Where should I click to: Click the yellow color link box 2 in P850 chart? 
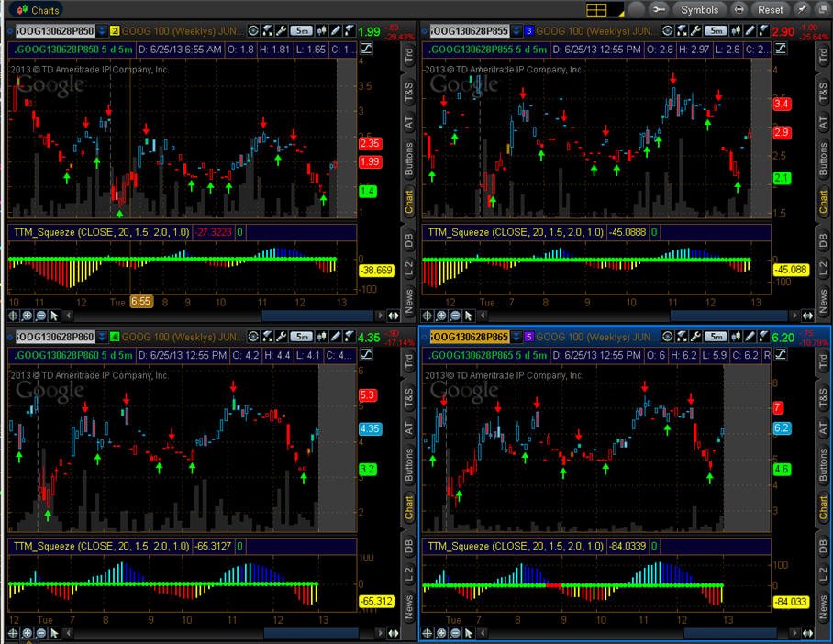[115, 31]
